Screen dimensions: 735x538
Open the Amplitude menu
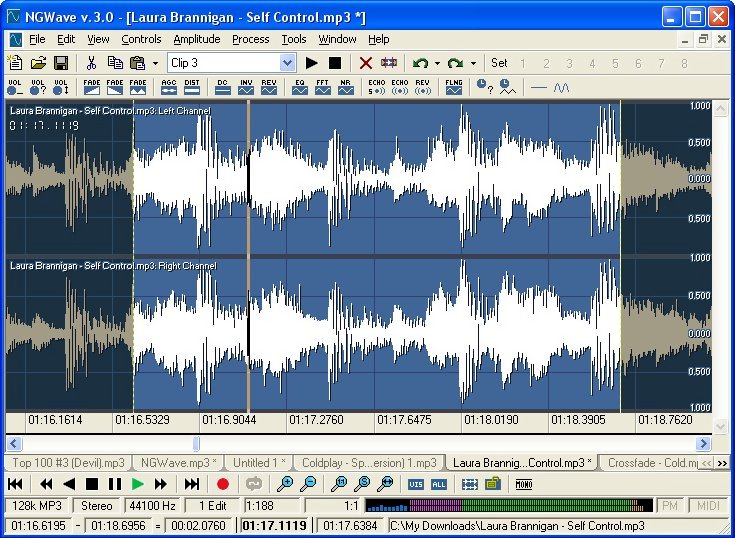196,39
